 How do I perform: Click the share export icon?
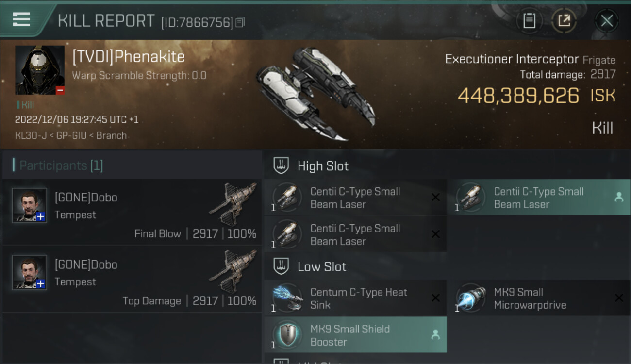tap(564, 20)
